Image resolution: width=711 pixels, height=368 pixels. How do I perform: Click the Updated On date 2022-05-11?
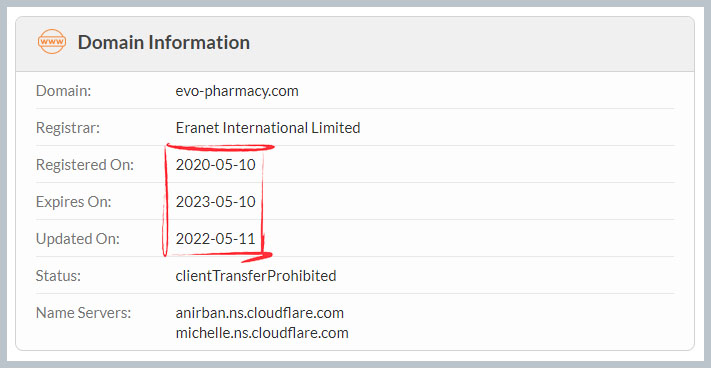coord(216,239)
